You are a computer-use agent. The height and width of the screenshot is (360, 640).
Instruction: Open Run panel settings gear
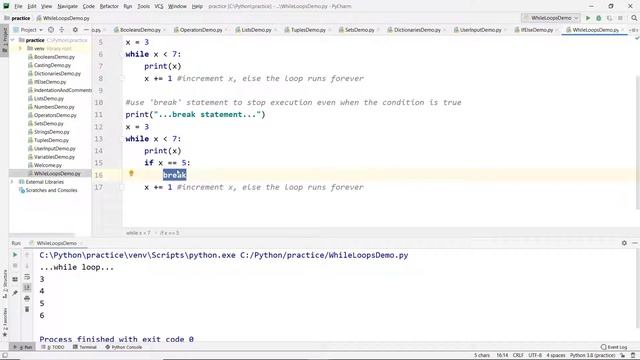point(624,243)
